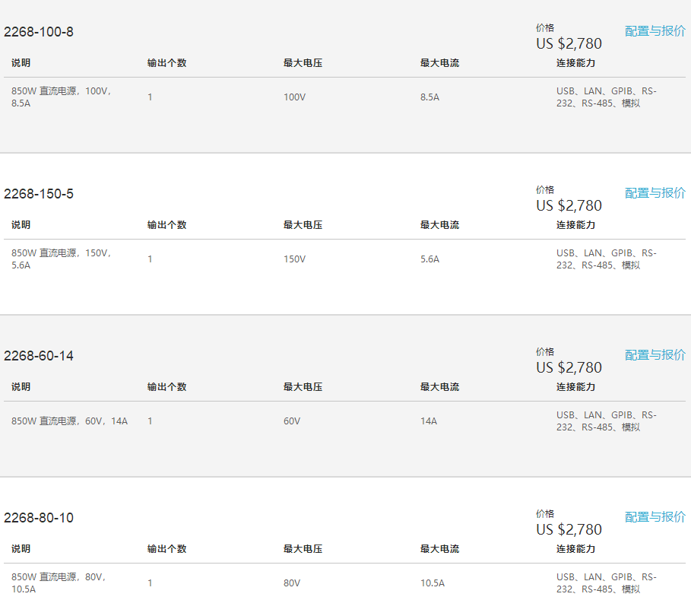Click the US $2,780 price of 2268-60-14
This screenshot has width=691, height=616.
click(x=569, y=367)
